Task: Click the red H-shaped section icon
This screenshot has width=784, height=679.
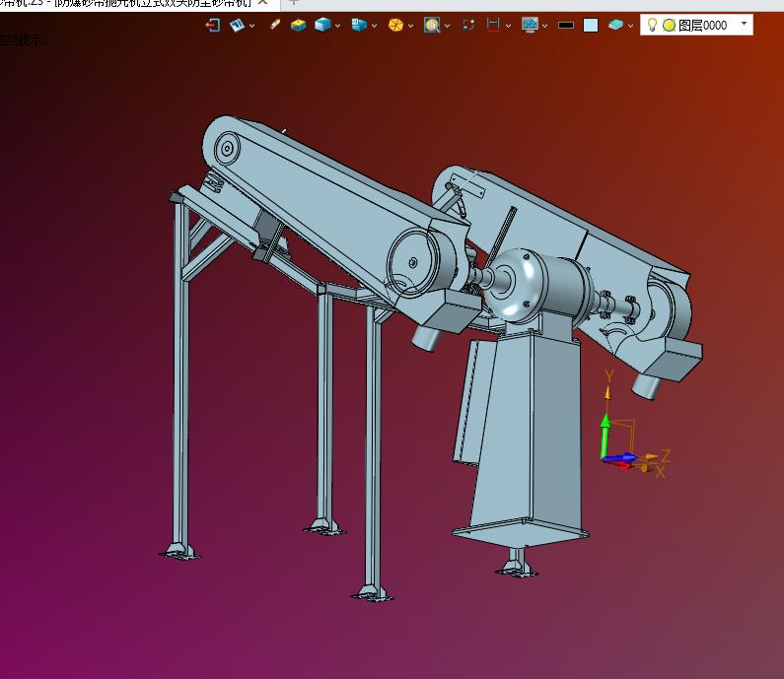Action: (493, 25)
